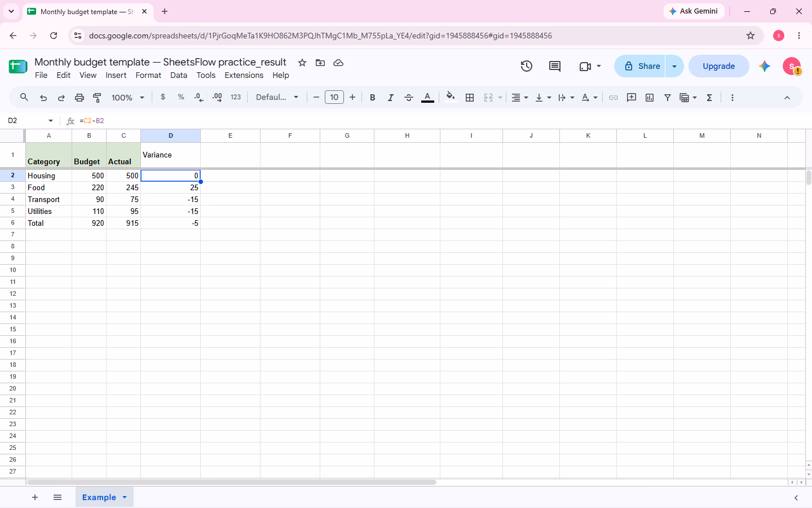Viewport: 812px width, 508px height.
Task: Toggle bold formatting
Action: 373,98
